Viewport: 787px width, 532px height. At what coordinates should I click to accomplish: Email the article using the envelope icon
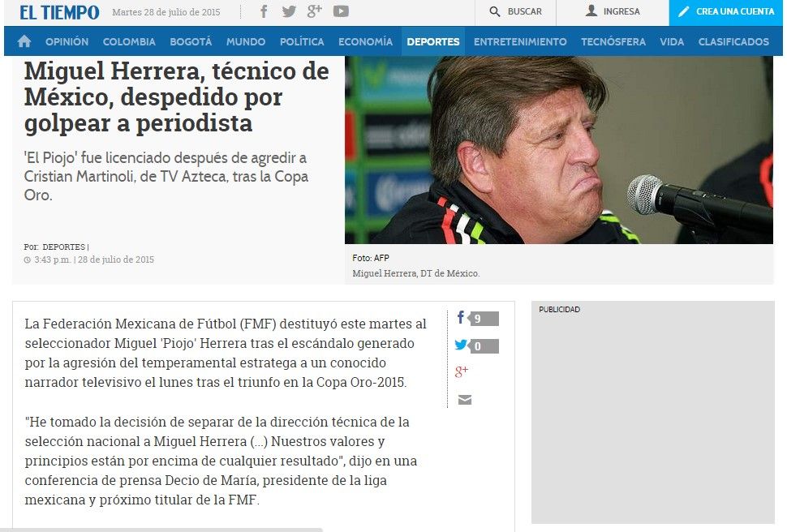465,400
